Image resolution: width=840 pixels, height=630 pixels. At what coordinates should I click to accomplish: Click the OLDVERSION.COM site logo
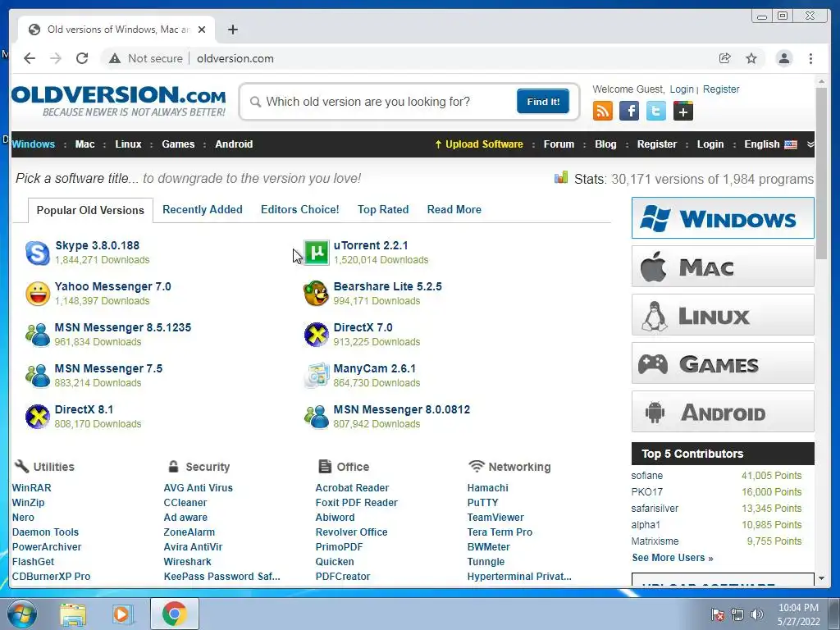coord(118,101)
